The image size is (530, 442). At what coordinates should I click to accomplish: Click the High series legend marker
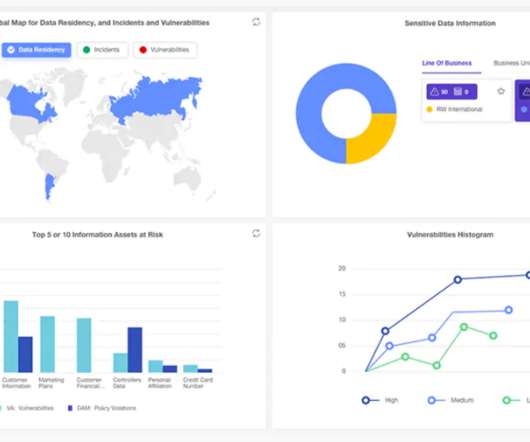tap(366, 400)
